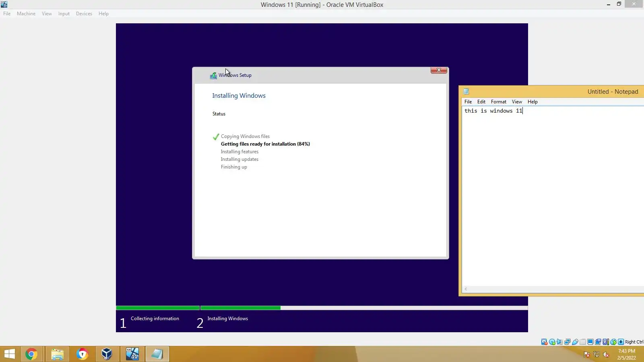644x362 pixels.
Task: Open File Explorer from the taskbar
Action: [x=57, y=354]
